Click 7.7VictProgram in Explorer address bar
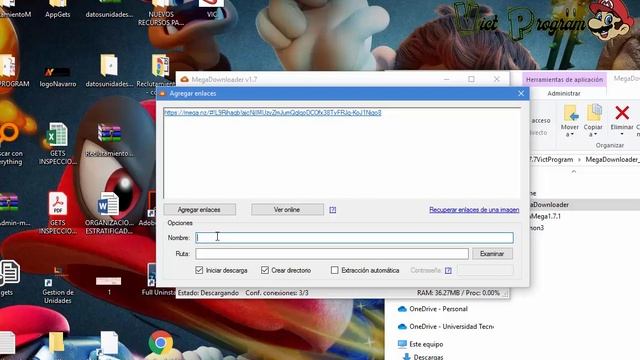 click(551, 160)
